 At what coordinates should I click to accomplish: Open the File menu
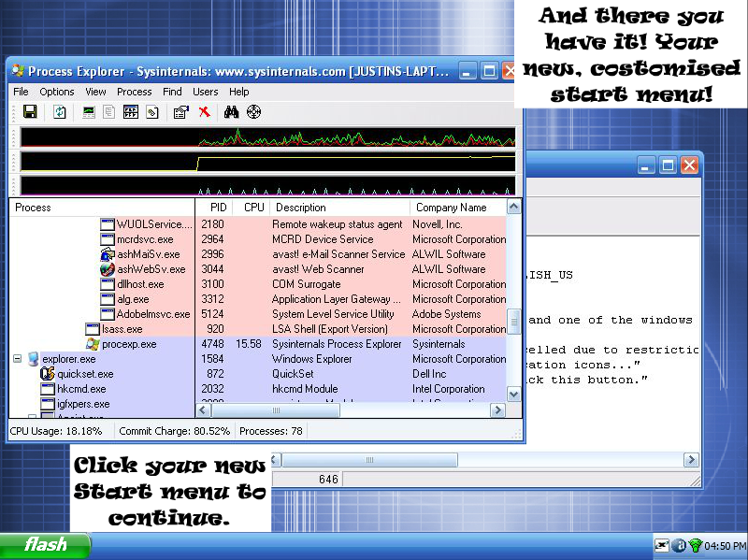21,92
